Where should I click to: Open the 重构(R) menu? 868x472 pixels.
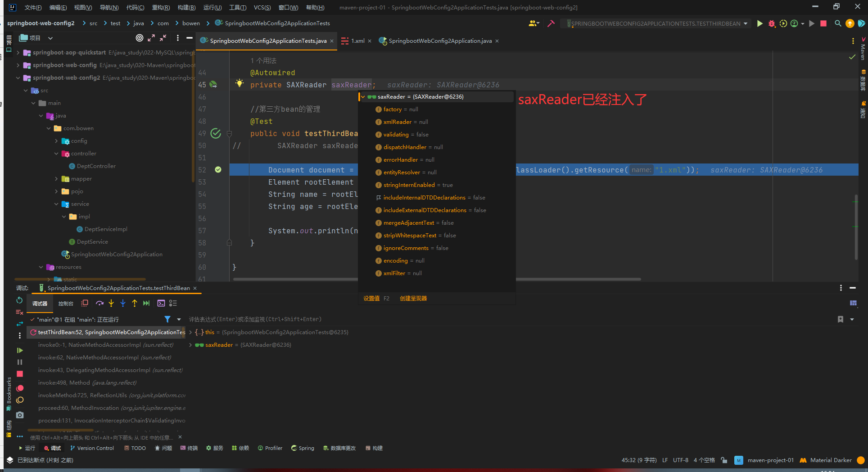[x=161, y=7]
